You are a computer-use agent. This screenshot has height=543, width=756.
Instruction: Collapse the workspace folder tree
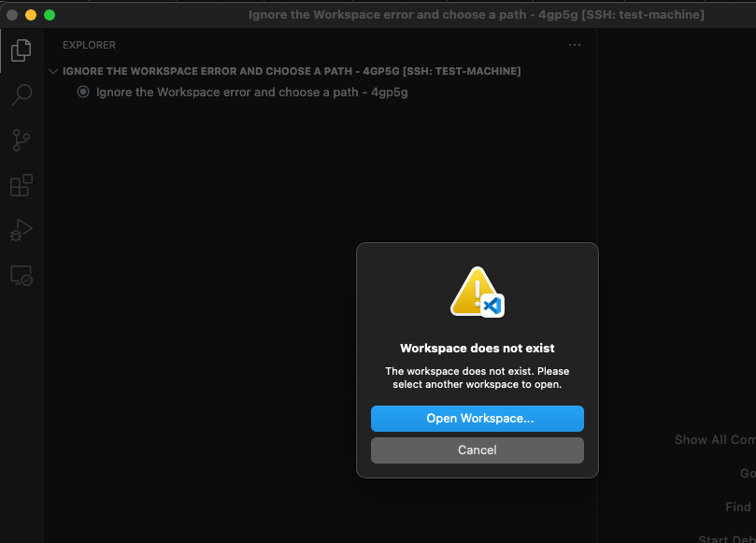(53, 70)
